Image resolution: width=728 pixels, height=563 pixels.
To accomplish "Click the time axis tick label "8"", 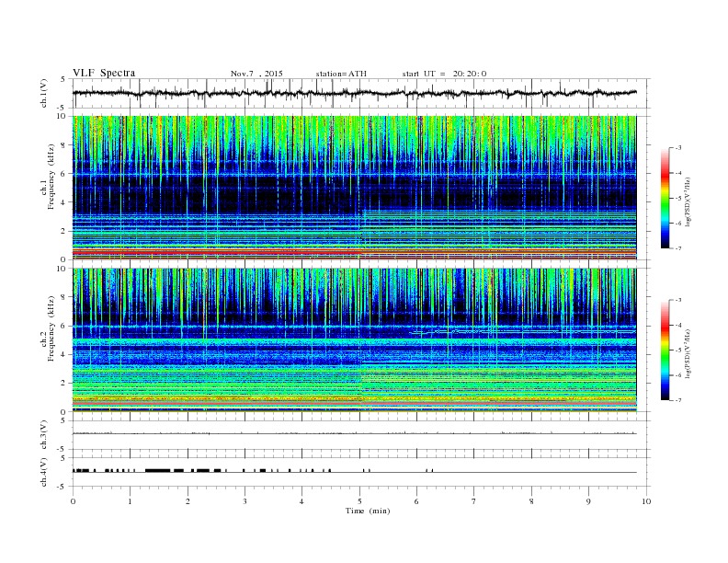I will [x=531, y=501].
